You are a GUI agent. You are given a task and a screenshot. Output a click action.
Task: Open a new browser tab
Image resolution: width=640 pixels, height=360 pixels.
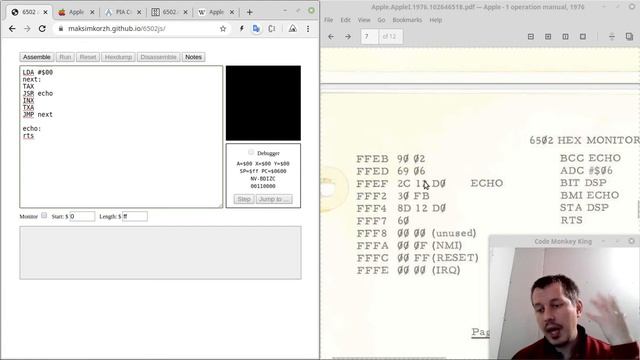pyautogui.click(x=249, y=12)
